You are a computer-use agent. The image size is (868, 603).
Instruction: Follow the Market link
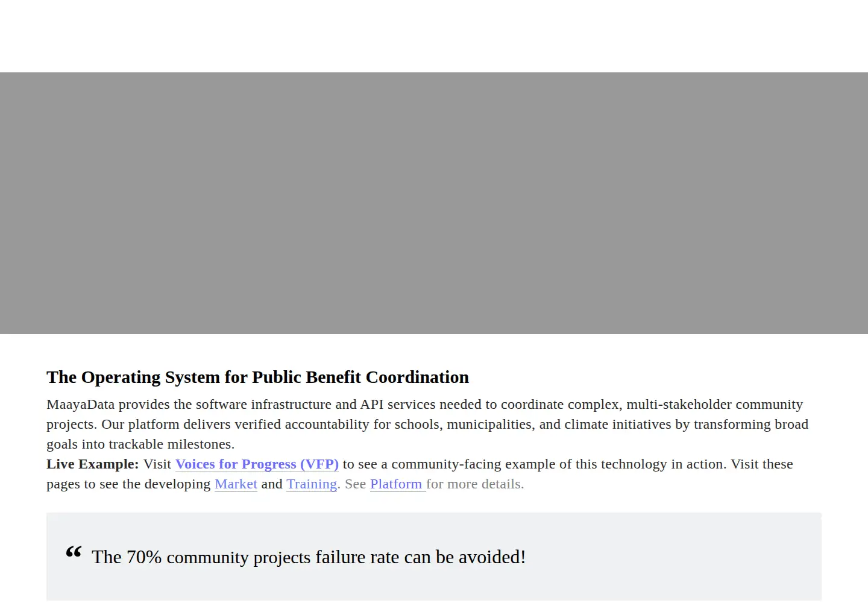click(236, 484)
